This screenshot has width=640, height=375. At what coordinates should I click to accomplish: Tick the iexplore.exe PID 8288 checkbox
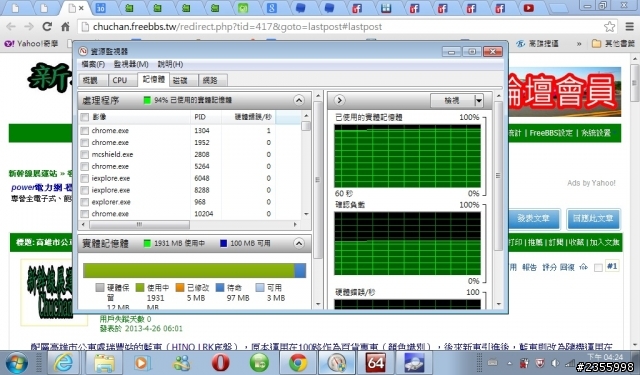[84, 190]
